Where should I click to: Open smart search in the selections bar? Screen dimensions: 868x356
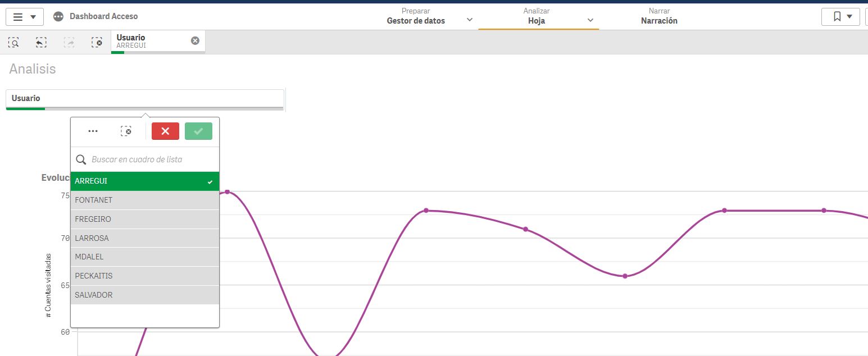[x=13, y=42]
